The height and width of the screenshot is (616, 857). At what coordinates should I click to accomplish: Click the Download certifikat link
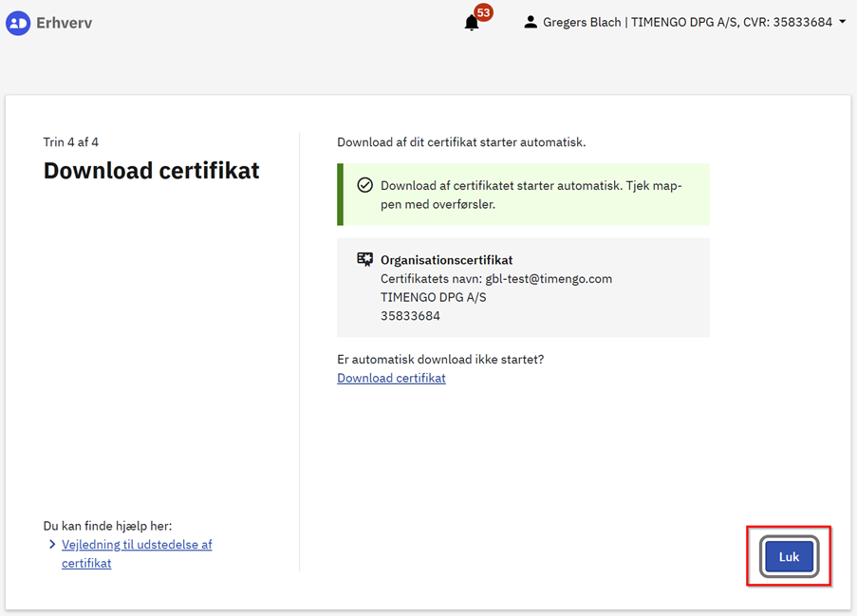391,378
